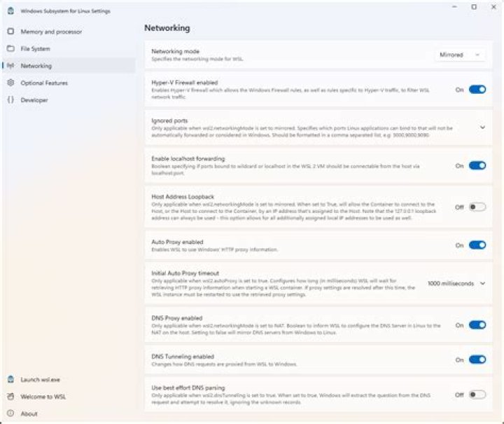Click the Optional Features gear icon
Screen dimensions: 504x424
(10, 83)
